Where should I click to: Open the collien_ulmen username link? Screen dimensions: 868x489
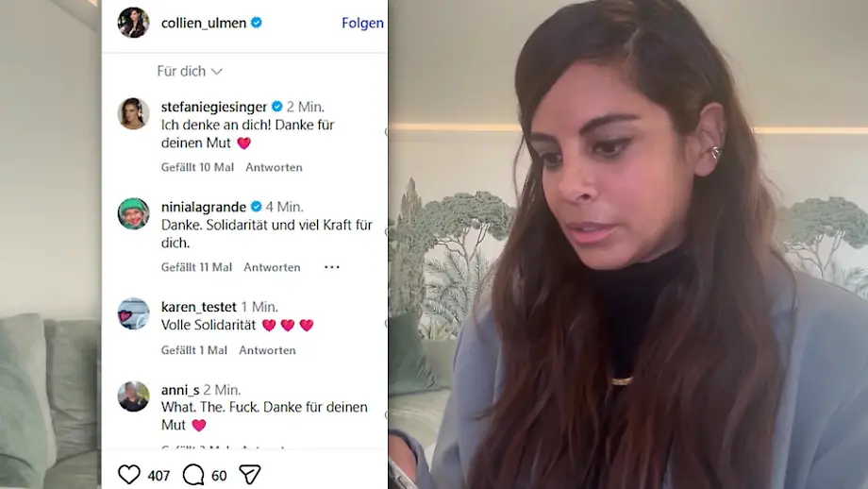coord(204,23)
